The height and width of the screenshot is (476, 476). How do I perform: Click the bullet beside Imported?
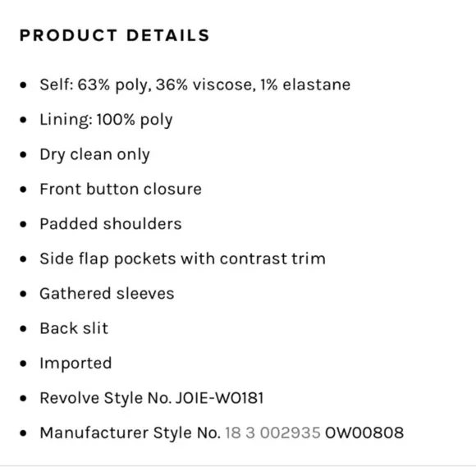23,364
